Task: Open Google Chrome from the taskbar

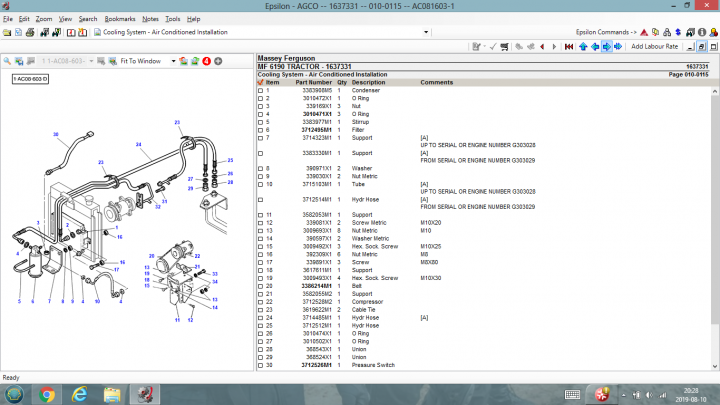Action: pyautogui.click(x=47, y=393)
